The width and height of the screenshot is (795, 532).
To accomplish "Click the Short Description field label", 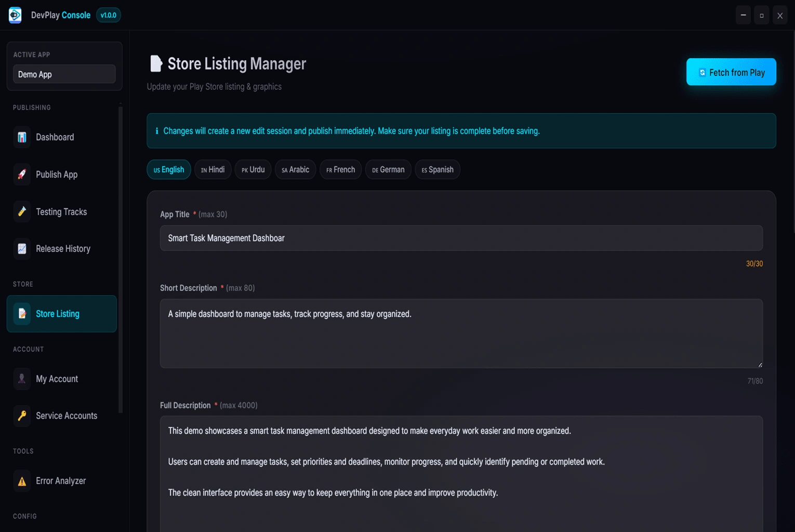I will pos(189,288).
